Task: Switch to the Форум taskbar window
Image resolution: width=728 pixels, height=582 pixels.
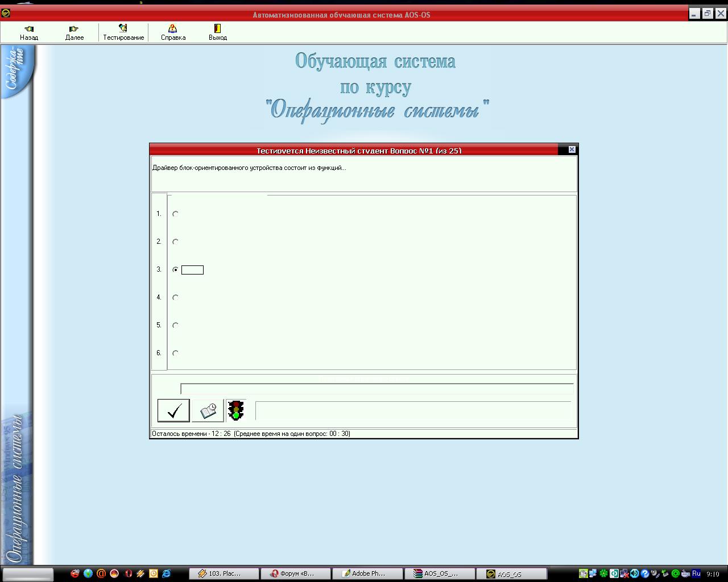Action: pos(297,573)
